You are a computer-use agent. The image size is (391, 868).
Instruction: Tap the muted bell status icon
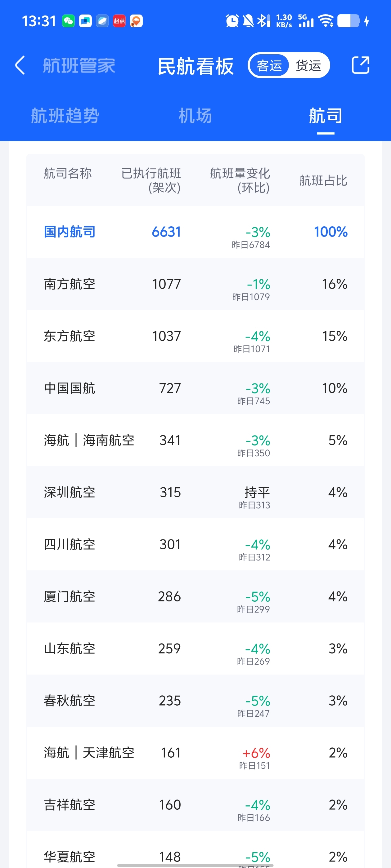click(x=248, y=21)
